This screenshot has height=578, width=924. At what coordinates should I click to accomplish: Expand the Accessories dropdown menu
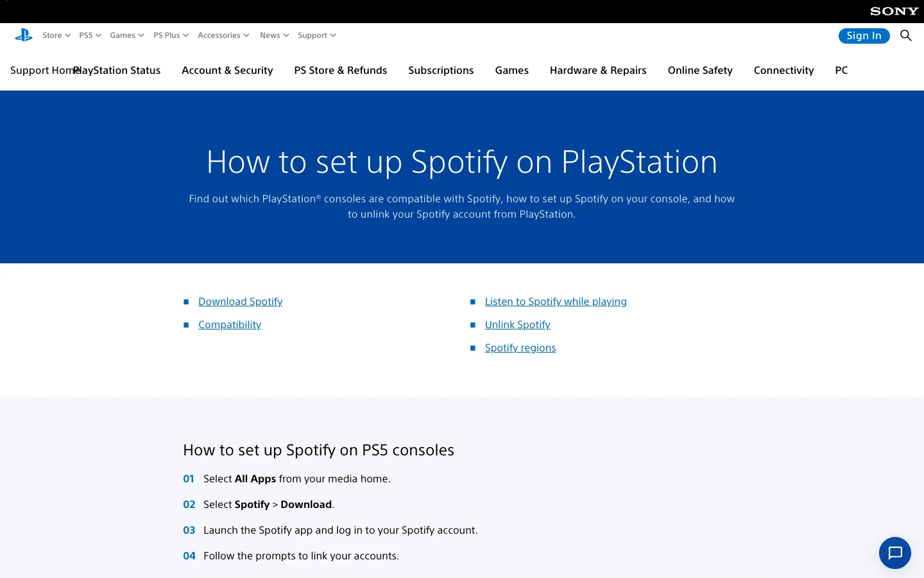(x=223, y=35)
